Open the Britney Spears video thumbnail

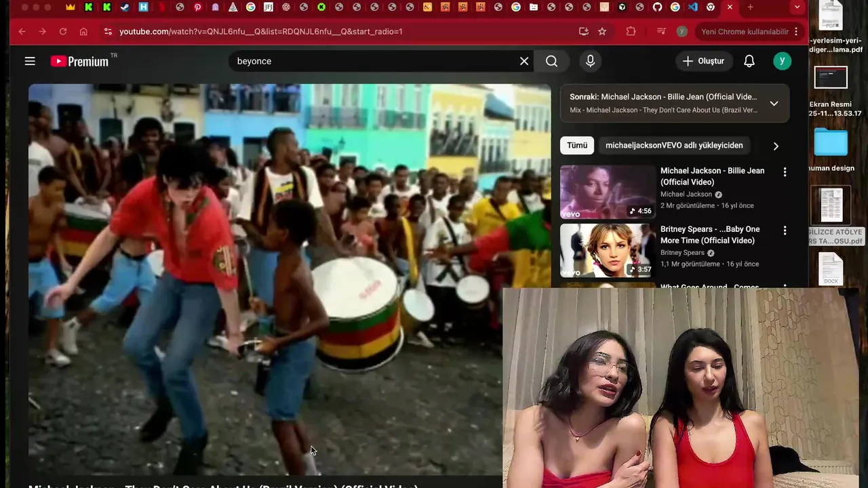608,250
